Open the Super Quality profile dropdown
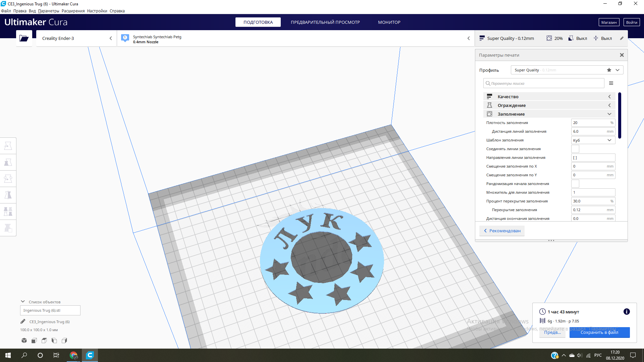The image size is (644, 362). click(567, 70)
